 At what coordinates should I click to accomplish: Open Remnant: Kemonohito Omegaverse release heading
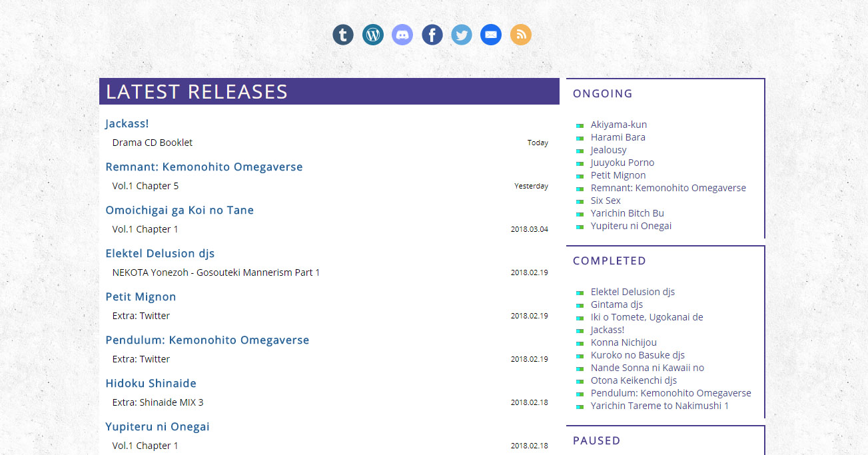point(204,167)
